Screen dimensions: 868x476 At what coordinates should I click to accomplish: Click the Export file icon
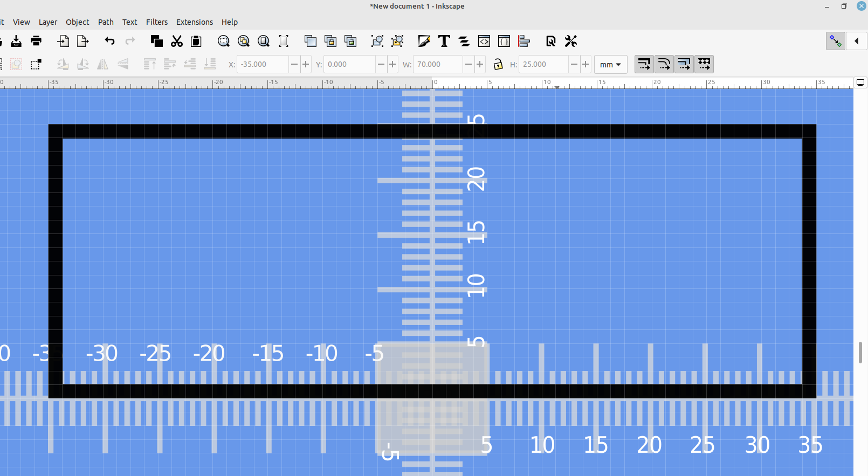pos(83,41)
